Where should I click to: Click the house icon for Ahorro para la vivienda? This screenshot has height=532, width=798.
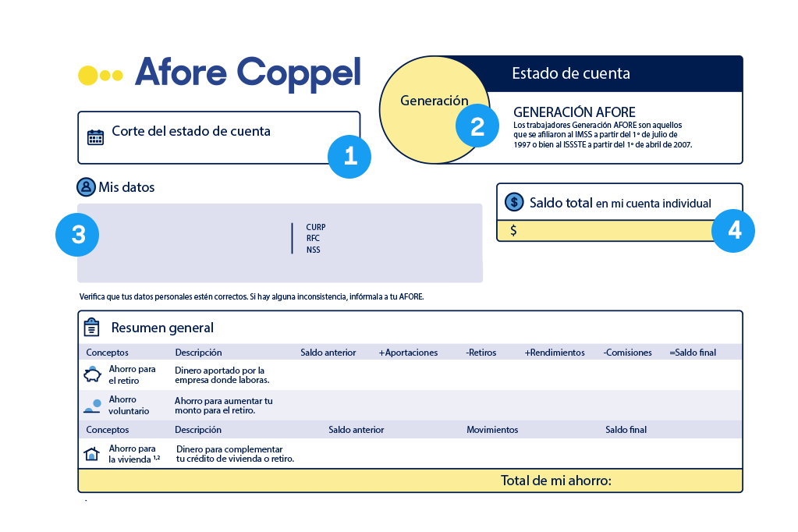(92, 454)
